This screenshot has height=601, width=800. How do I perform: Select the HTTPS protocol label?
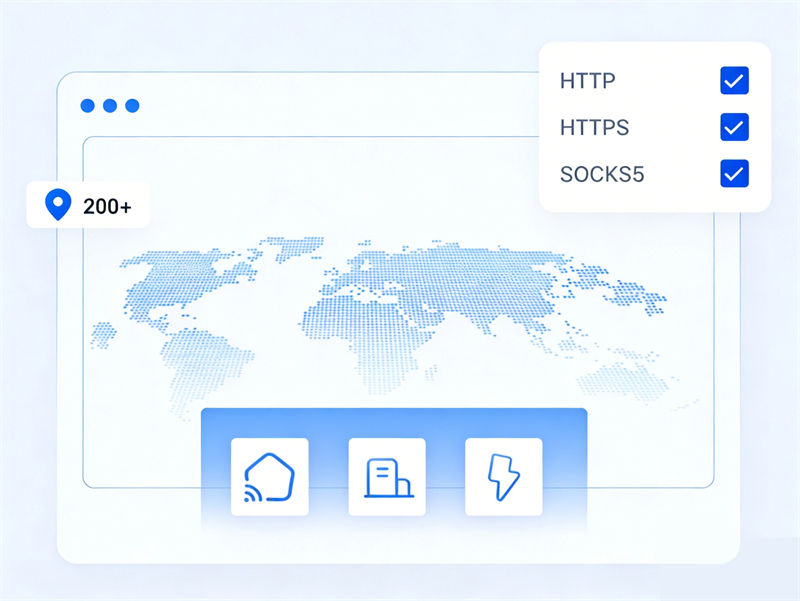click(x=594, y=127)
